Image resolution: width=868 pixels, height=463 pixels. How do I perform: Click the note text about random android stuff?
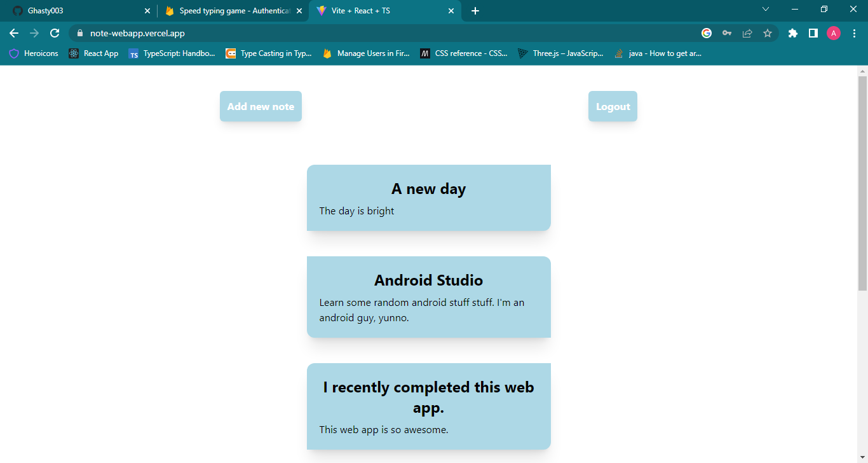click(x=422, y=310)
